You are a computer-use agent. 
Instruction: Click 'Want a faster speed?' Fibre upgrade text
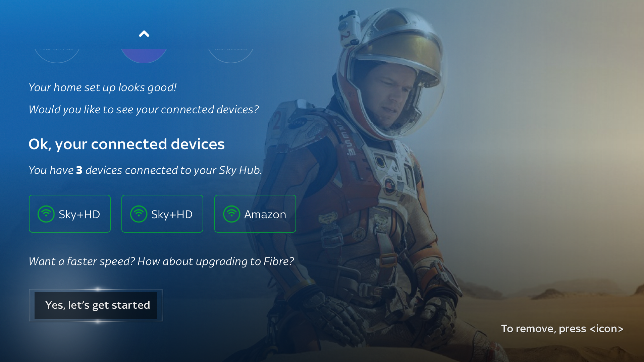click(x=161, y=261)
